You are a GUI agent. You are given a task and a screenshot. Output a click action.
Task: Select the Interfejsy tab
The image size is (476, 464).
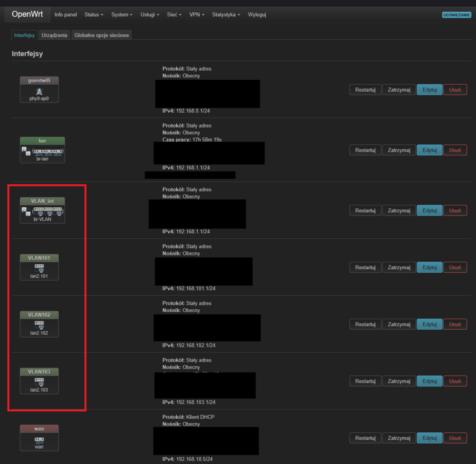pos(24,35)
